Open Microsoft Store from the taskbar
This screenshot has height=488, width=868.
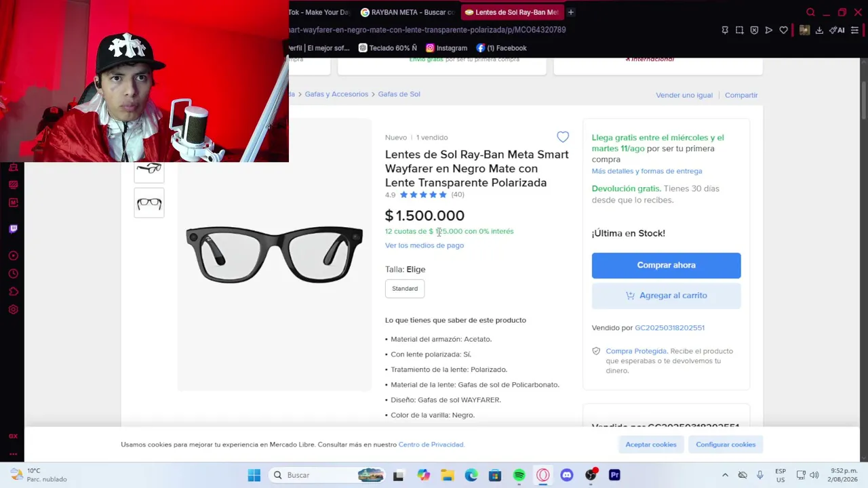click(x=495, y=475)
